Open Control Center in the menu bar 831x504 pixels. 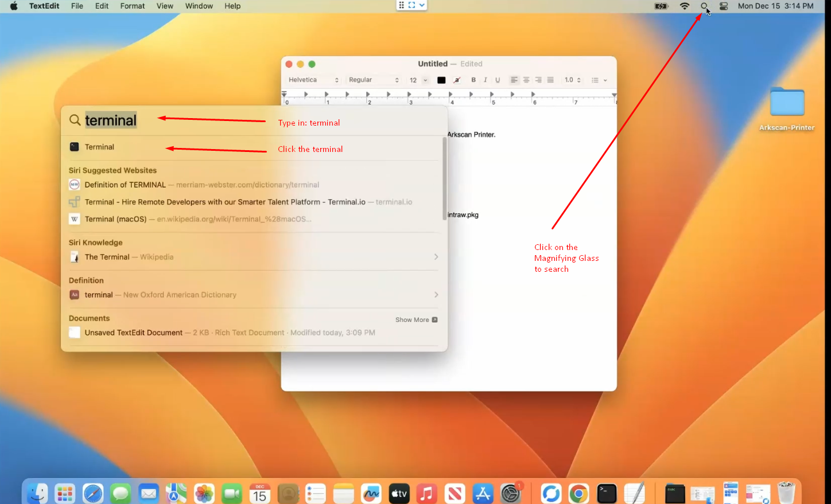point(724,6)
